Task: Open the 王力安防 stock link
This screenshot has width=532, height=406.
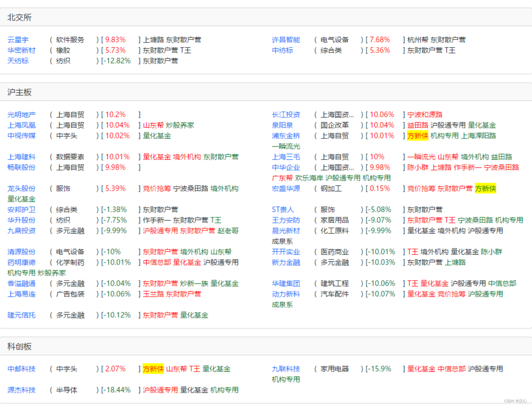Action: click(286, 220)
